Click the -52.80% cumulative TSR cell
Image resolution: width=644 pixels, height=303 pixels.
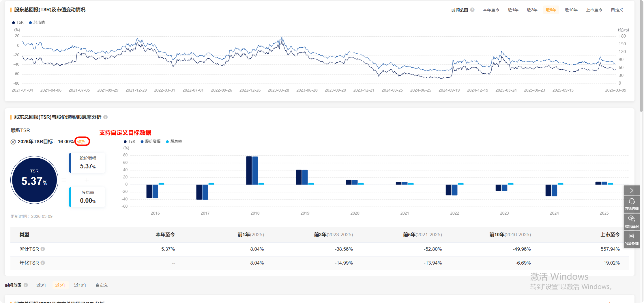[433, 249]
